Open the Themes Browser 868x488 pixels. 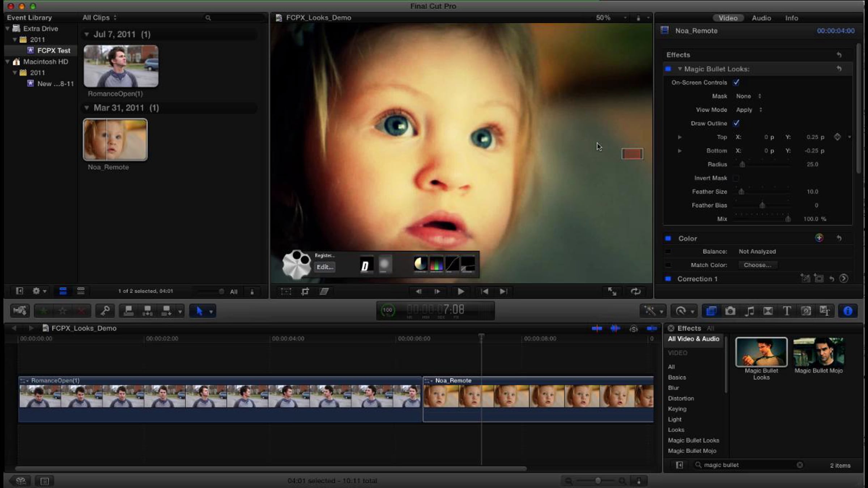point(825,311)
